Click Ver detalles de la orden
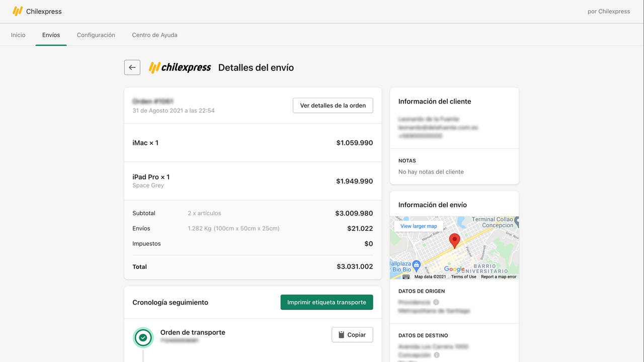Image resolution: width=644 pixels, height=362 pixels. (x=333, y=105)
